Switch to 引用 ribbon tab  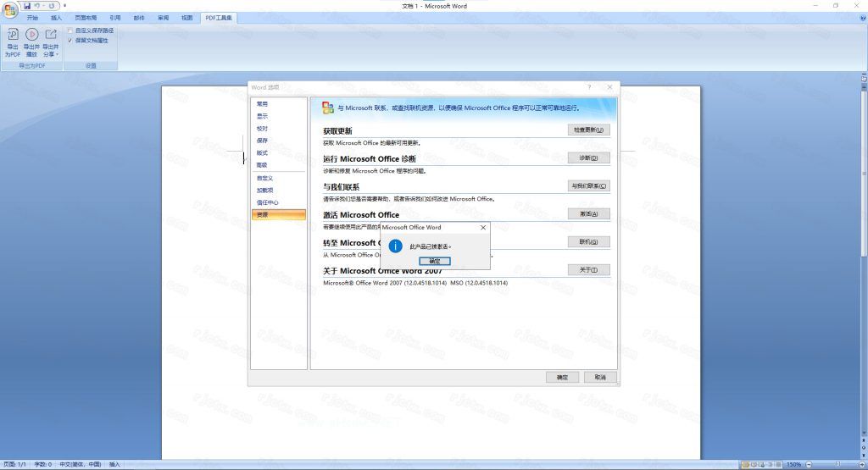pos(115,18)
